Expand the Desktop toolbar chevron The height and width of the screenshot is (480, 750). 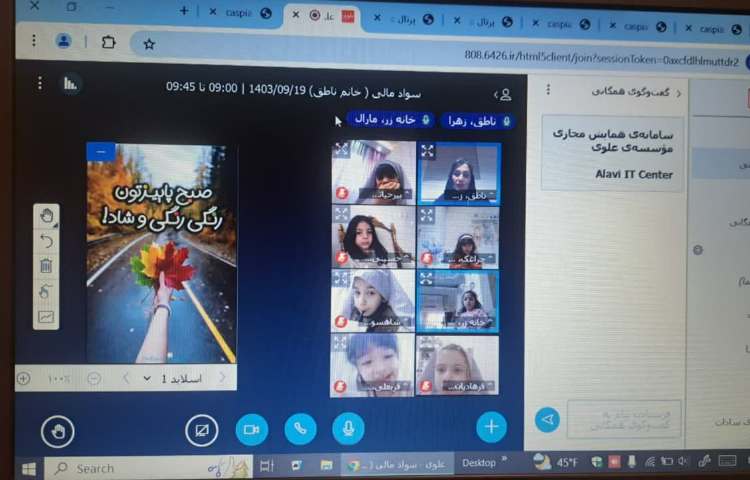504,460
